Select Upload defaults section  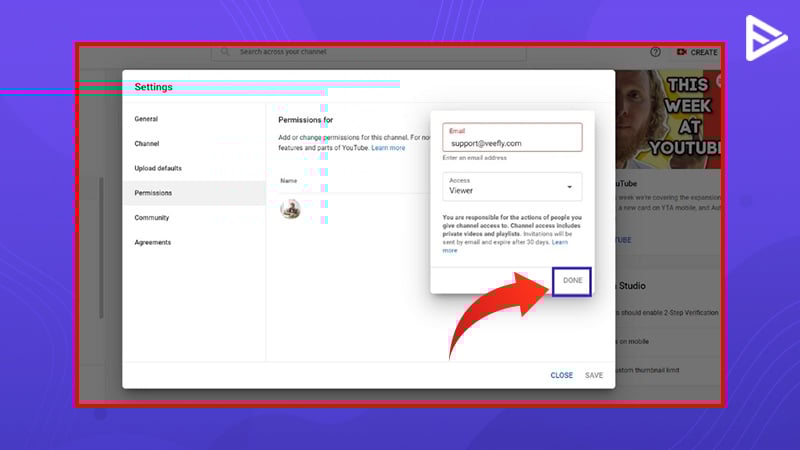click(158, 168)
